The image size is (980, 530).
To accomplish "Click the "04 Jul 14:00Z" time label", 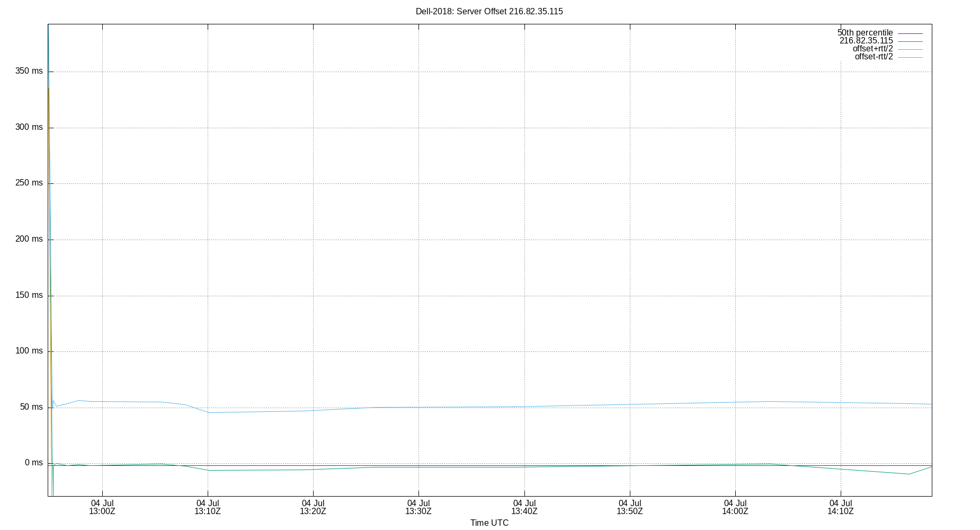I will tap(735, 507).
